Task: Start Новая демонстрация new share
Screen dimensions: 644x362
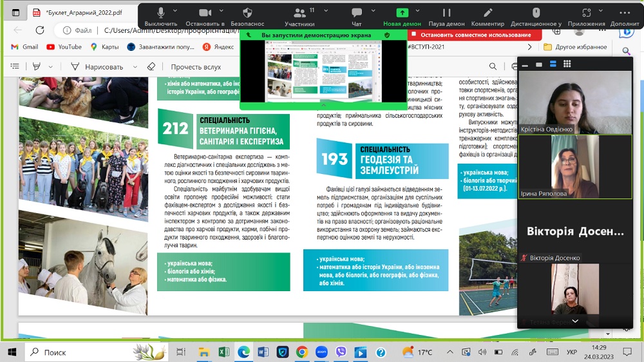Action: [402, 17]
